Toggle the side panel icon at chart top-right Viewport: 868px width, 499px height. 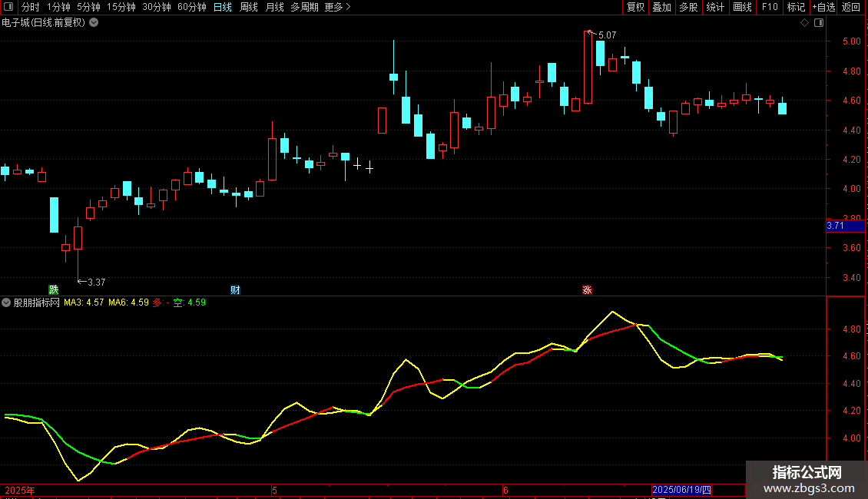819,23
